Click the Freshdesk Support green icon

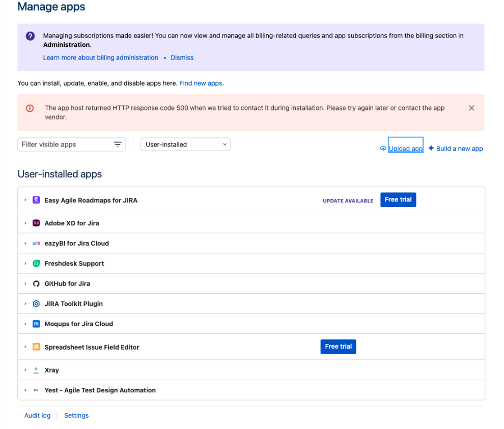pyautogui.click(x=36, y=264)
